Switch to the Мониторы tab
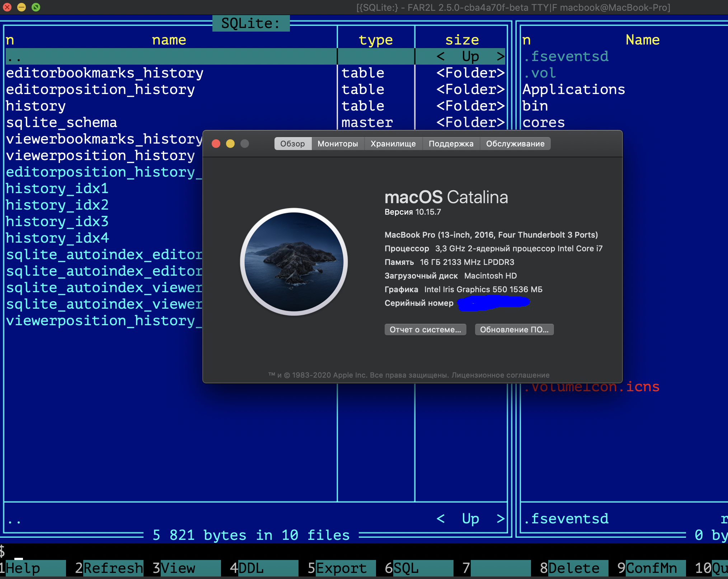This screenshot has width=728, height=579. (x=337, y=144)
